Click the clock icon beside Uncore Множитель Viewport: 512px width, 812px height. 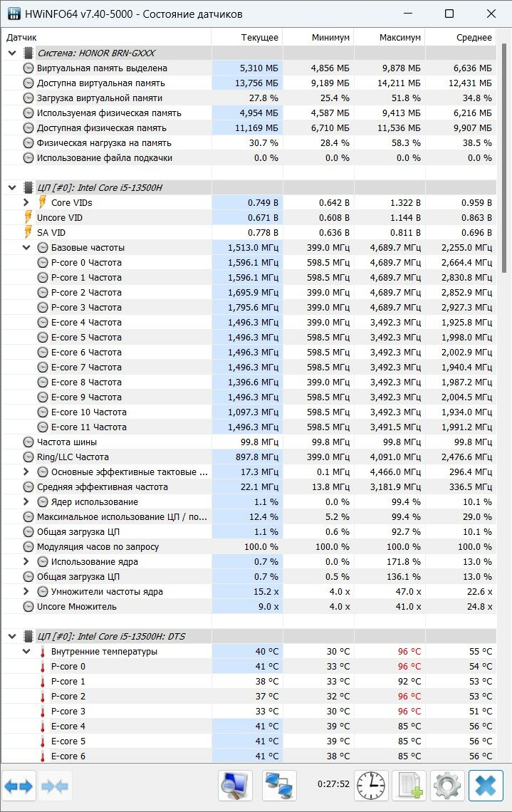28,606
